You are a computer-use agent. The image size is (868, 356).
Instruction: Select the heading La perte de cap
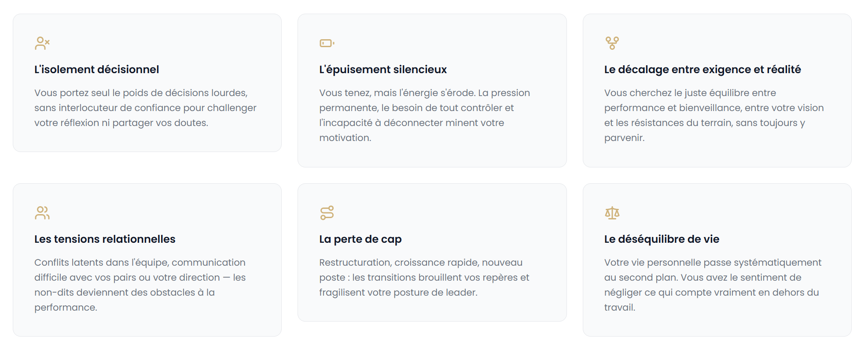[x=360, y=239]
